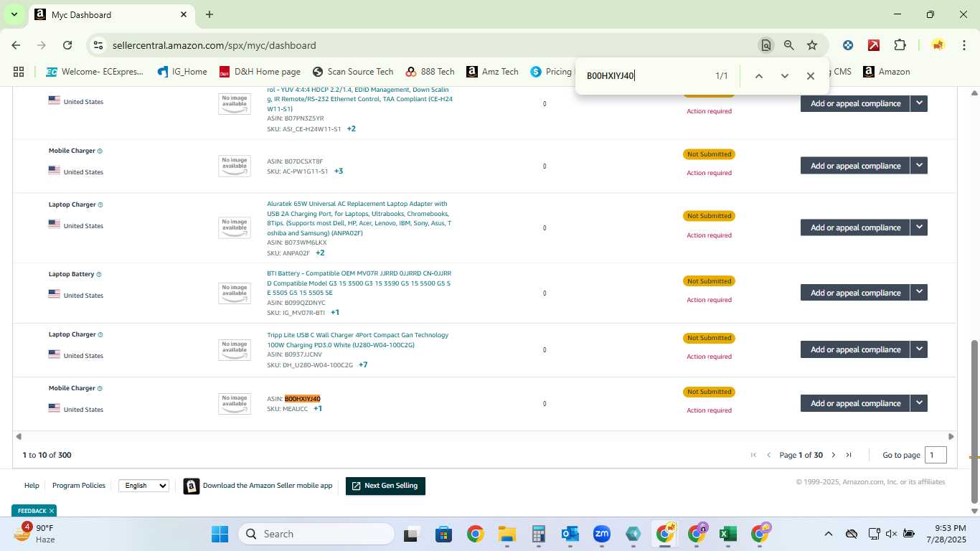Image resolution: width=980 pixels, height=551 pixels.
Task: Dismiss the FEEDBACK tag with its X
Action: [52, 511]
